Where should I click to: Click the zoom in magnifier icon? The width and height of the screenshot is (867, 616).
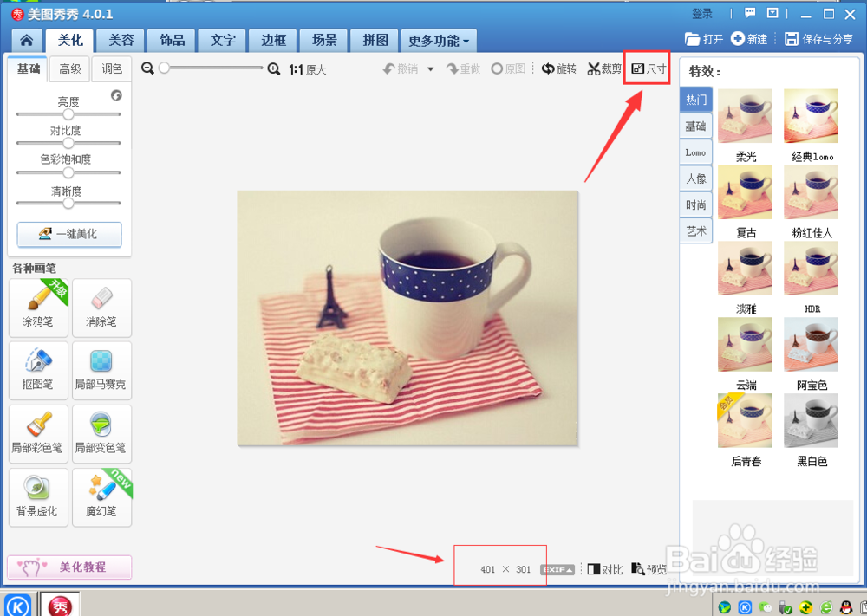tap(274, 68)
